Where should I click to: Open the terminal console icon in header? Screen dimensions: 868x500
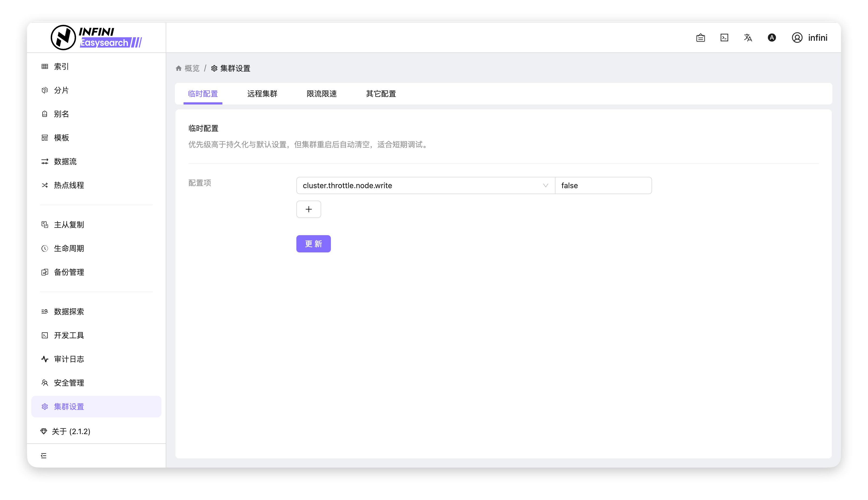[x=724, y=38]
